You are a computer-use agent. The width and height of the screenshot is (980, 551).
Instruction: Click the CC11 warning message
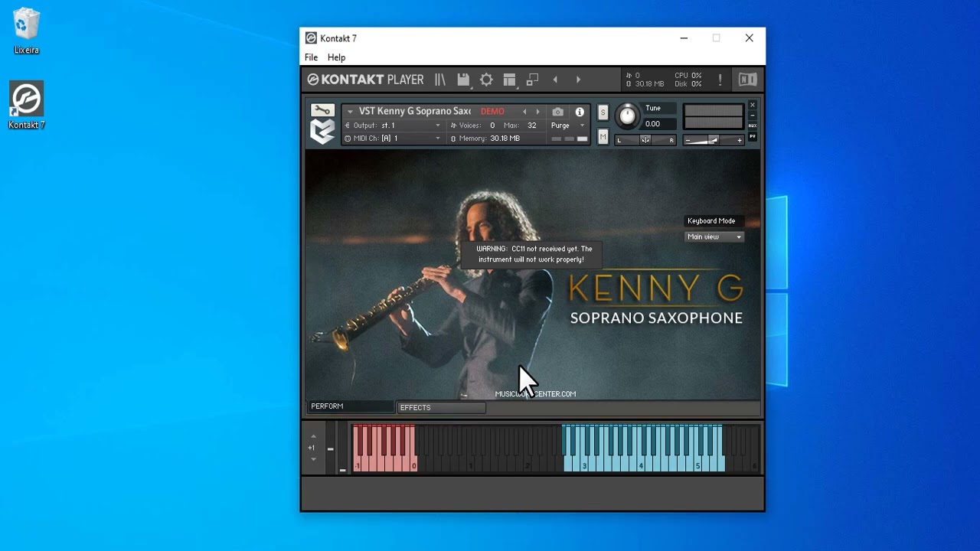[534, 254]
